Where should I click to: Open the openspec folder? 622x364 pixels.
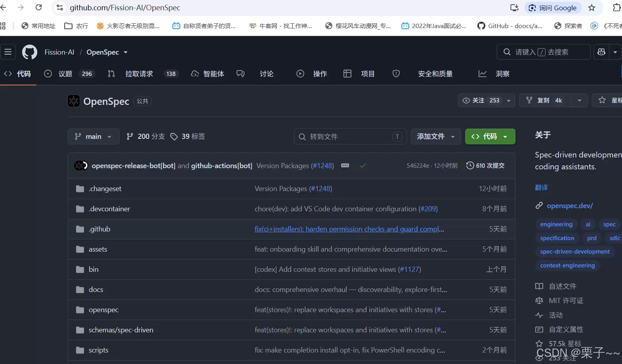point(103,310)
